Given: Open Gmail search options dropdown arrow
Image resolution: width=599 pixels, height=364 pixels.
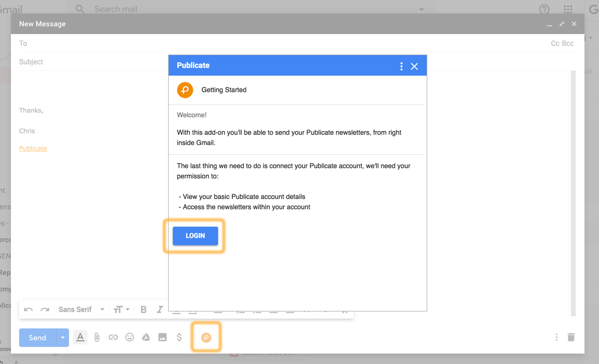Looking at the screenshot, I should click(422, 9).
